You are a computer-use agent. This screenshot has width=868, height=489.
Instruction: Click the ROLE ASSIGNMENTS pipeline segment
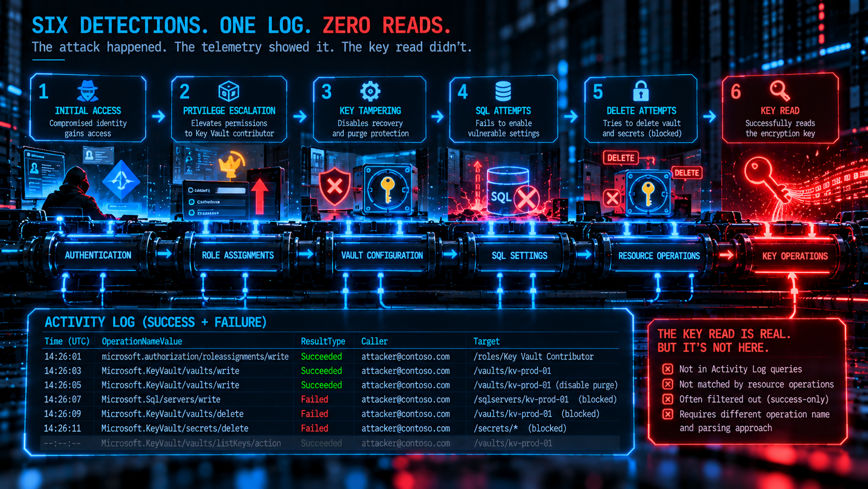tap(238, 255)
